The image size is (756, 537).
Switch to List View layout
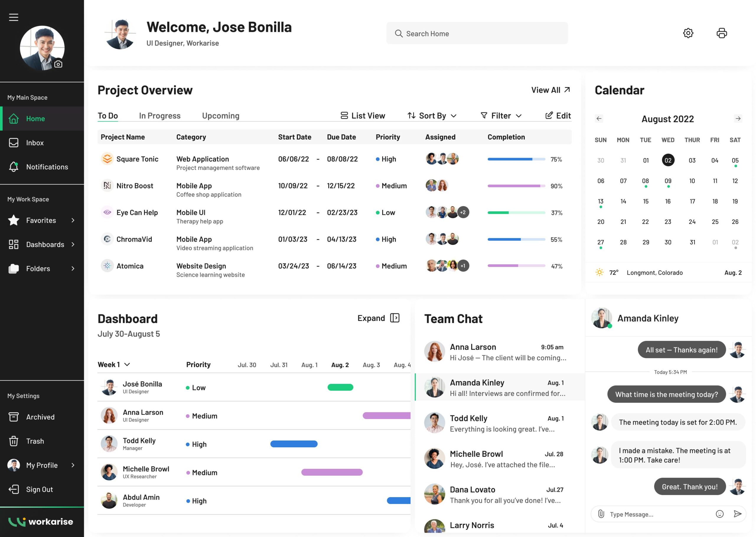(363, 116)
